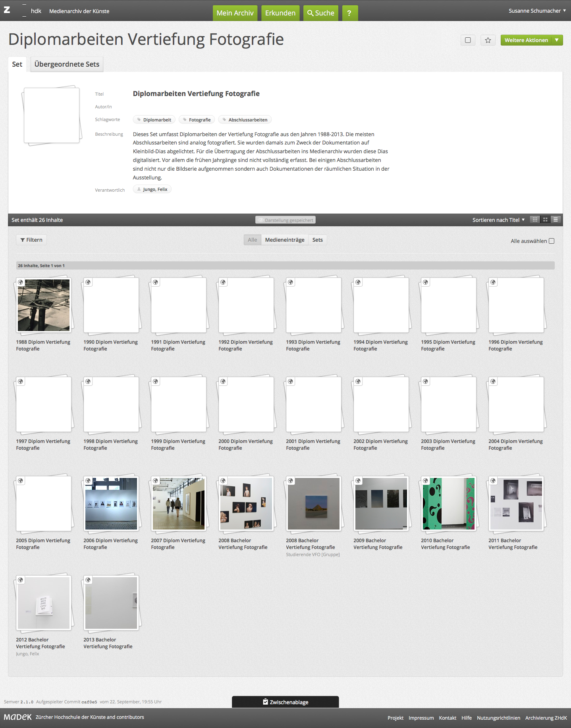Click the Filtern button

[31, 240]
